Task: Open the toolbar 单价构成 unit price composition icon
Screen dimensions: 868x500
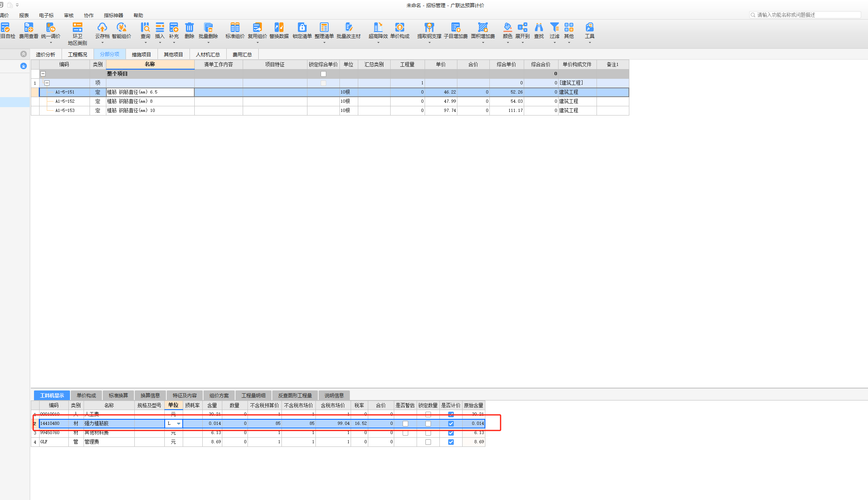Action: point(400,27)
